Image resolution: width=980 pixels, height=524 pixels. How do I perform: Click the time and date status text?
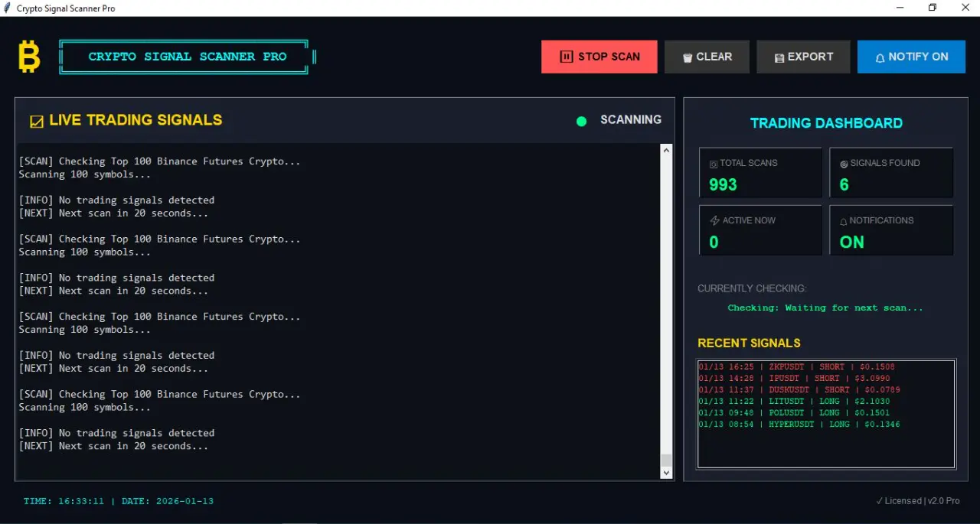pyautogui.click(x=119, y=502)
